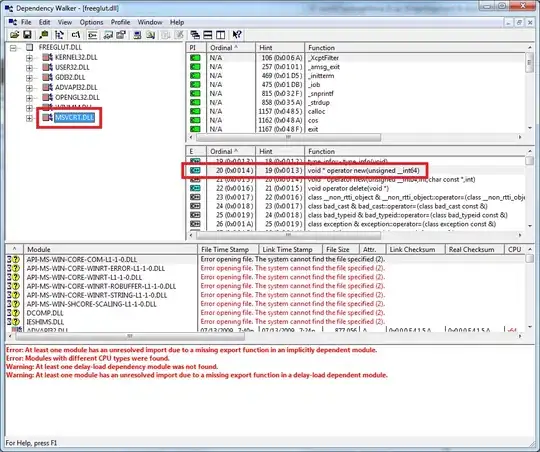
Task: Click the magnifier icon next to Save
Action: pos(44,34)
